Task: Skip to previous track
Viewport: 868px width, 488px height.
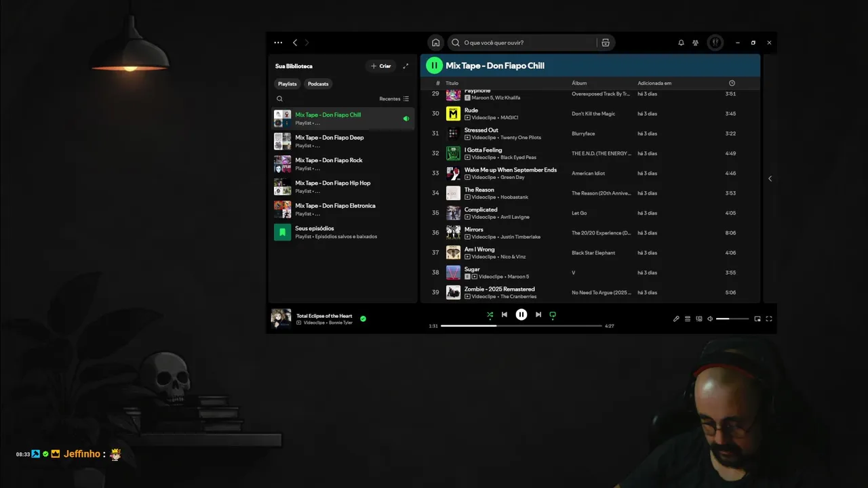Action: point(505,314)
